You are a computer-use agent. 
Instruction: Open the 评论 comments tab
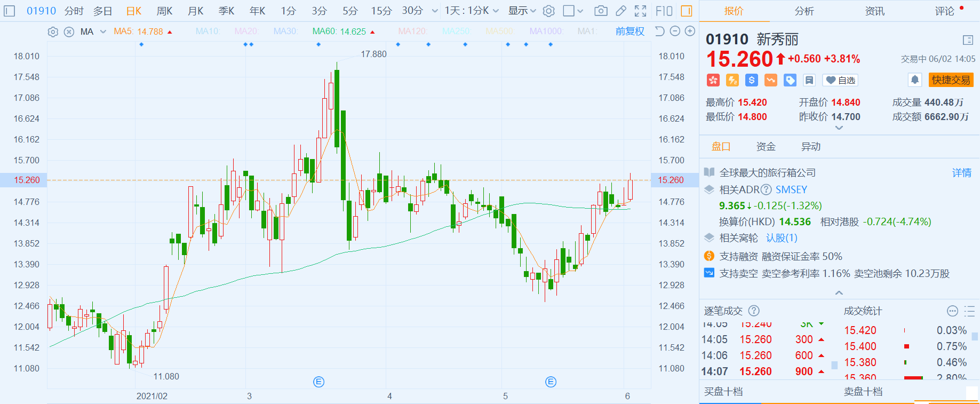coord(945,11)
